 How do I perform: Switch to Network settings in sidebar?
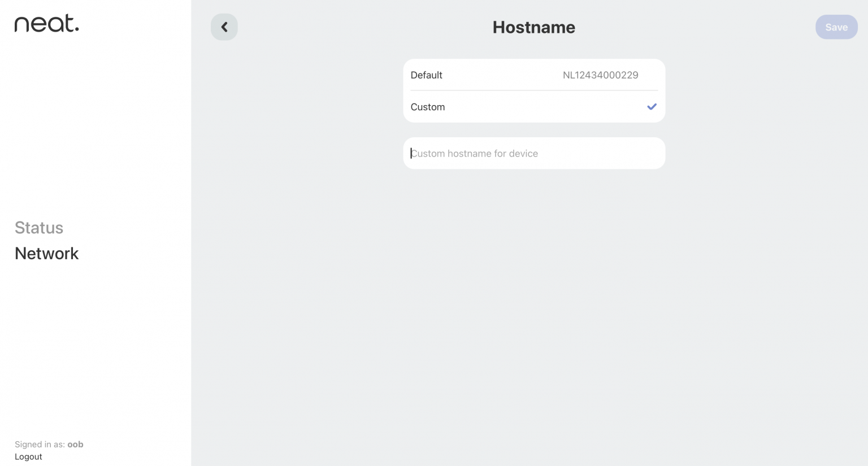(x=46, y=253)
